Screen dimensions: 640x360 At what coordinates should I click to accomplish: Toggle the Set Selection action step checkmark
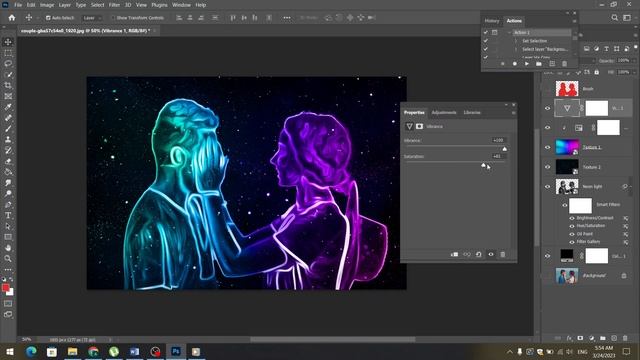(486, 41)
